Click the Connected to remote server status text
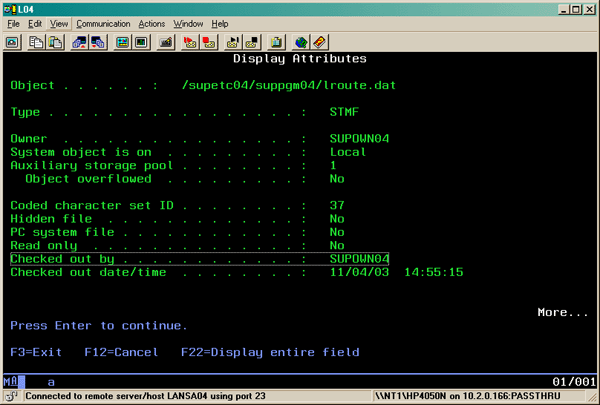Image resolution: width=600 pixels, height=405 pixels. pos(145,396)
